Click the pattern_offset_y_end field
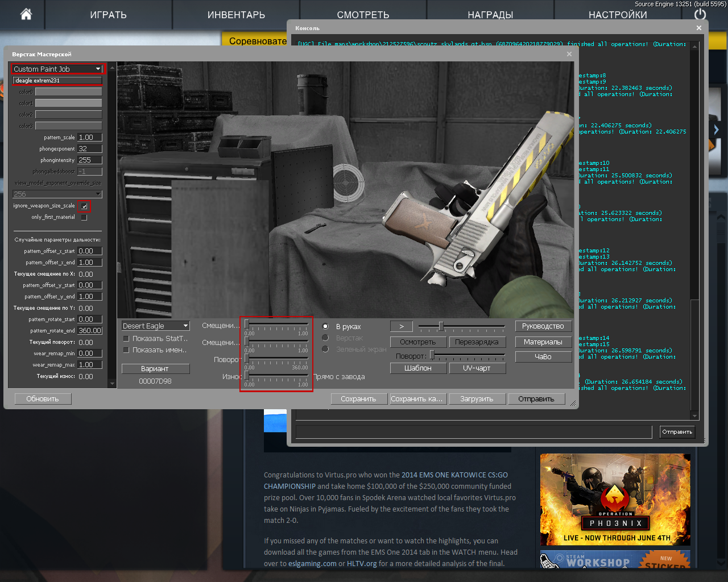The width and height of the screenshot is (728, 582). coord(90,296)
